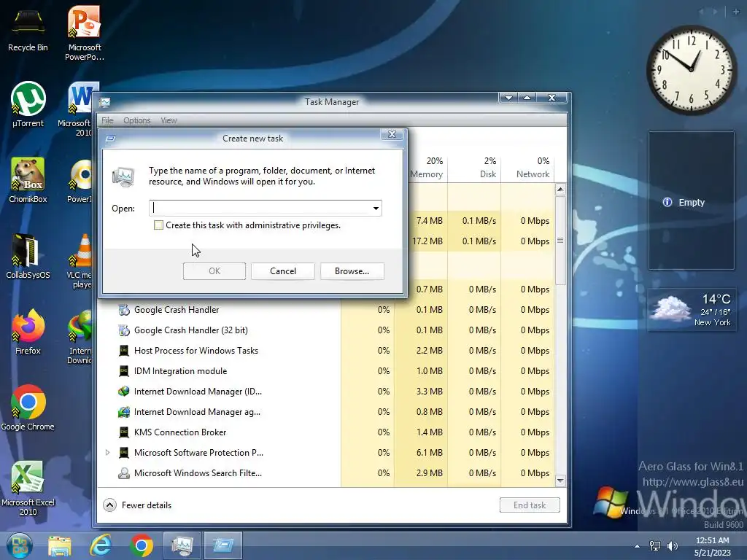Screen dimensions: 747x560
Task: Click the Empty gadget label
Action: coord(692,203)
